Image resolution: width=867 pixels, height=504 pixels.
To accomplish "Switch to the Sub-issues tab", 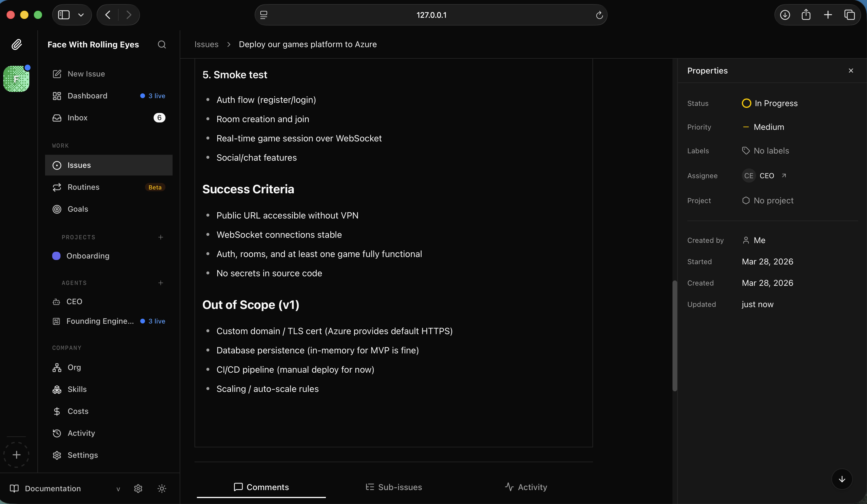I will coord(393,487).
